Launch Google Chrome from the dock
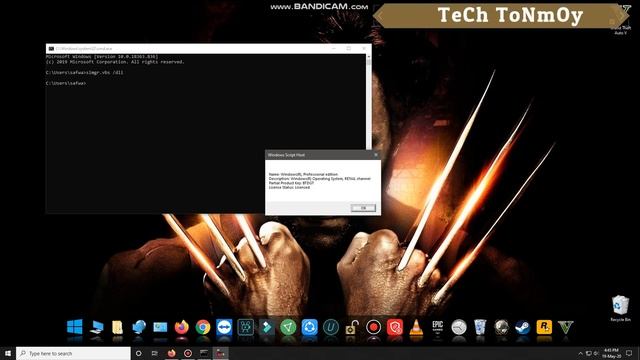 point(203,327)
